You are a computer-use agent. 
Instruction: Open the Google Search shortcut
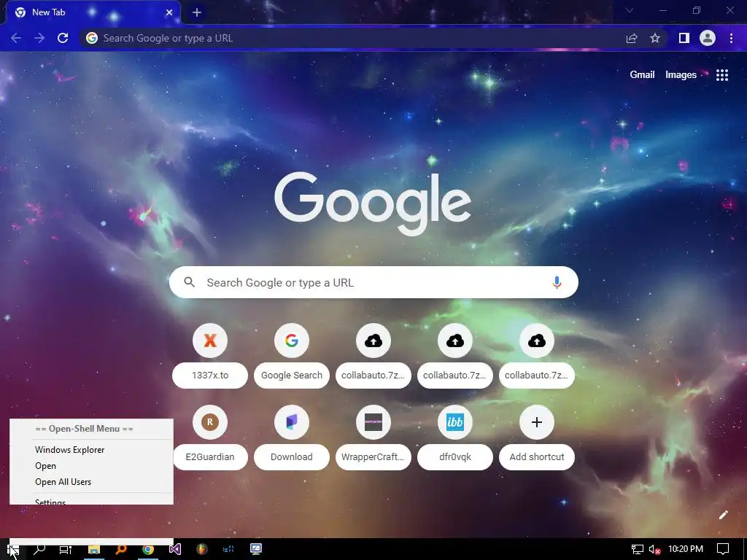coord(292,356)
